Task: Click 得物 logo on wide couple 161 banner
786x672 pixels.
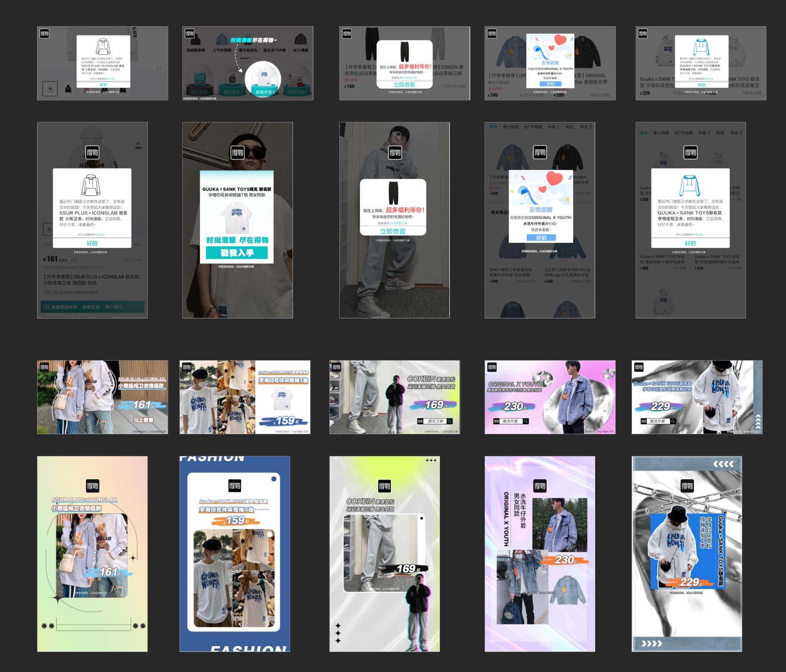Action: (x=45, y=367)
